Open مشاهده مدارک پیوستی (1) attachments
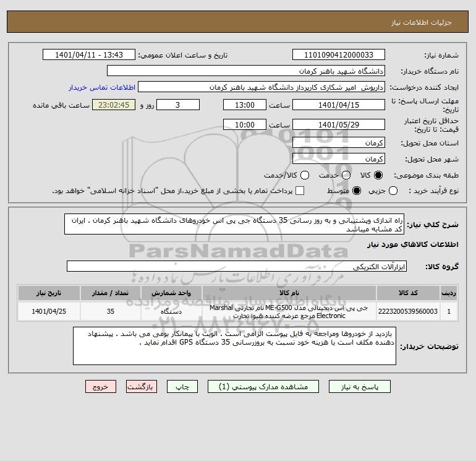476x461 pixels. coord(263,387)
